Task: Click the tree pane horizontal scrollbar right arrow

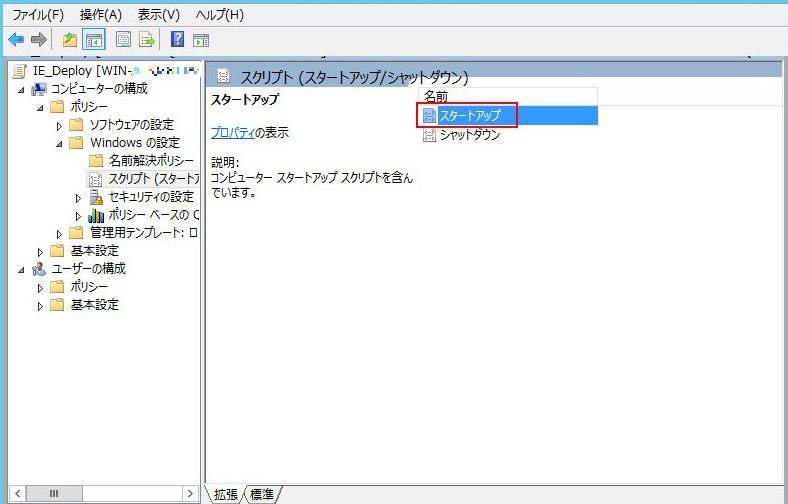Action: [x=190, y=493]
